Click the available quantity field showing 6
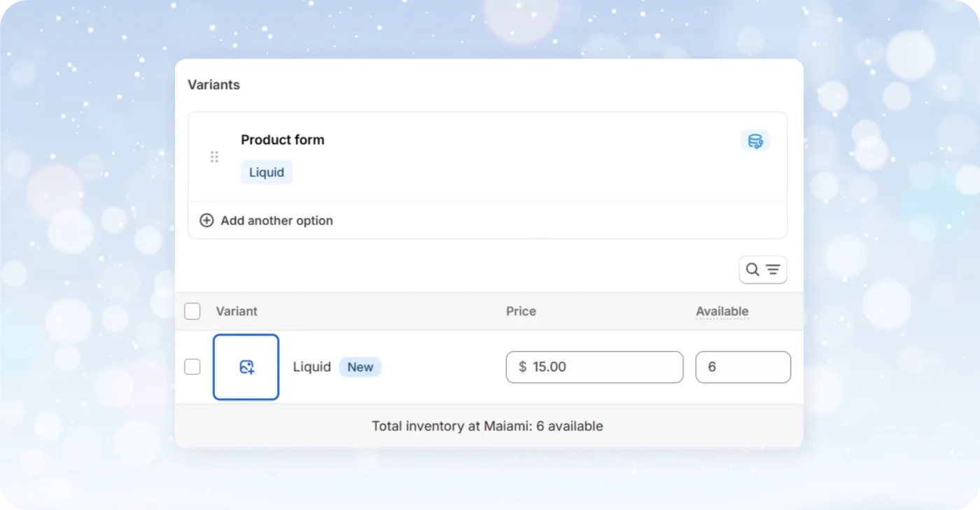 [x=743, y=366]
